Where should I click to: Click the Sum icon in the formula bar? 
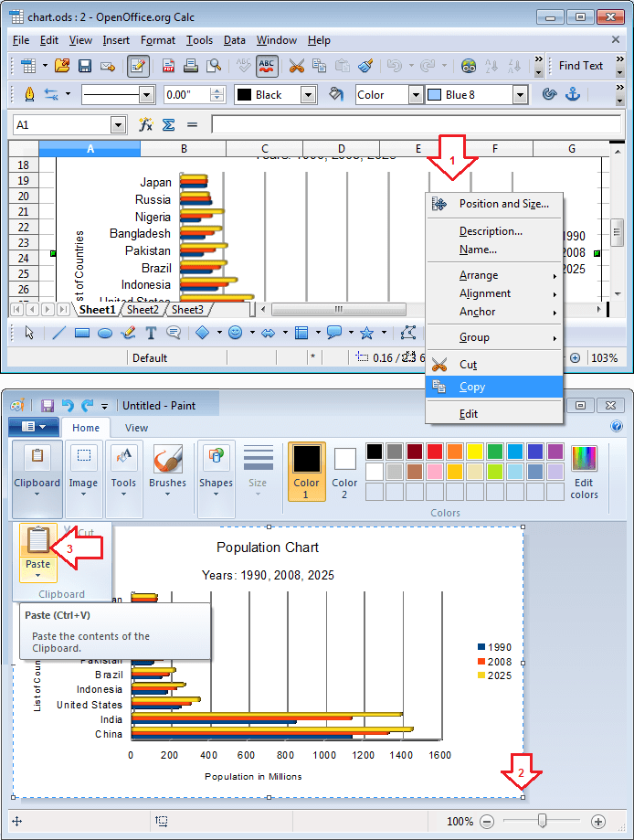point(168,125)
